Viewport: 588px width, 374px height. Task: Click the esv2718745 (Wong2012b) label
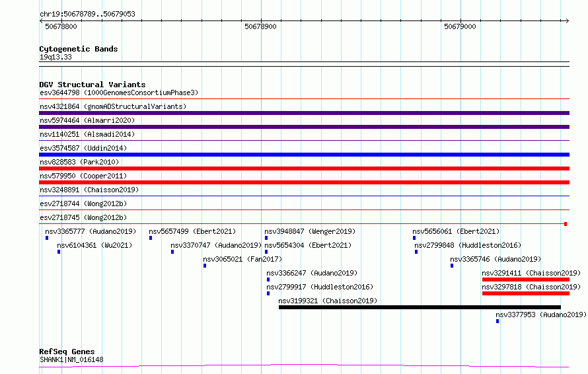[x=83, y=217]
